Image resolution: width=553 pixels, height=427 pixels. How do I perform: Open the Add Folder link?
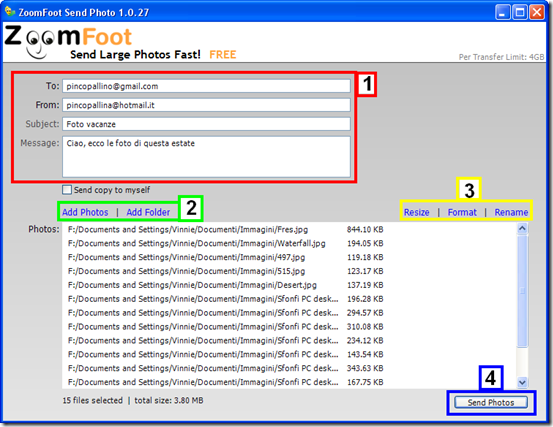pyautogui.click(x=148, y=212)
